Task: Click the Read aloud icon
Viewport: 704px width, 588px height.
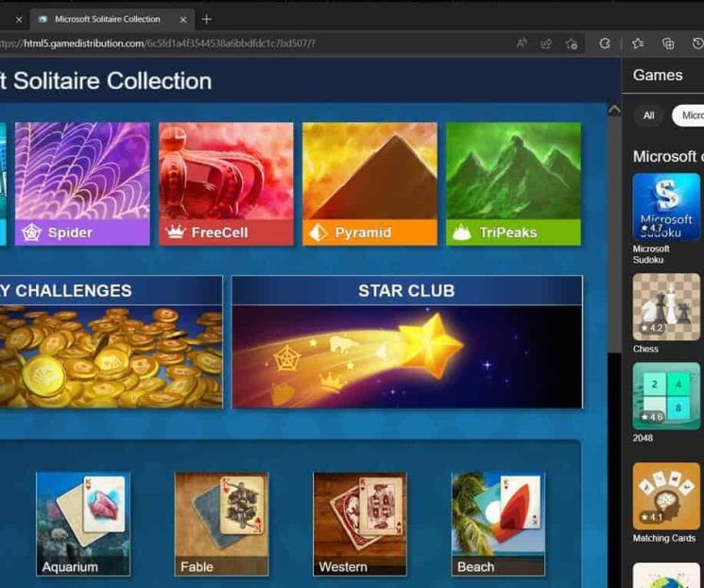Action: pos(522,43)
